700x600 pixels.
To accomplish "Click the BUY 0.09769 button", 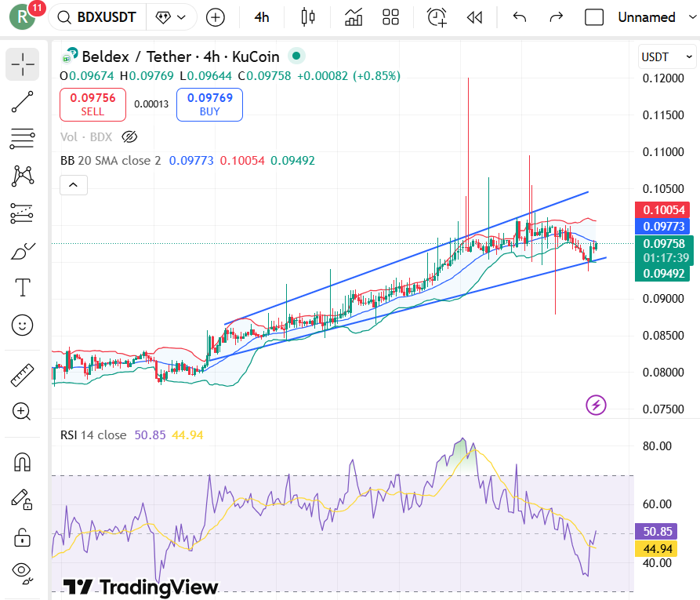I will 209,104.
